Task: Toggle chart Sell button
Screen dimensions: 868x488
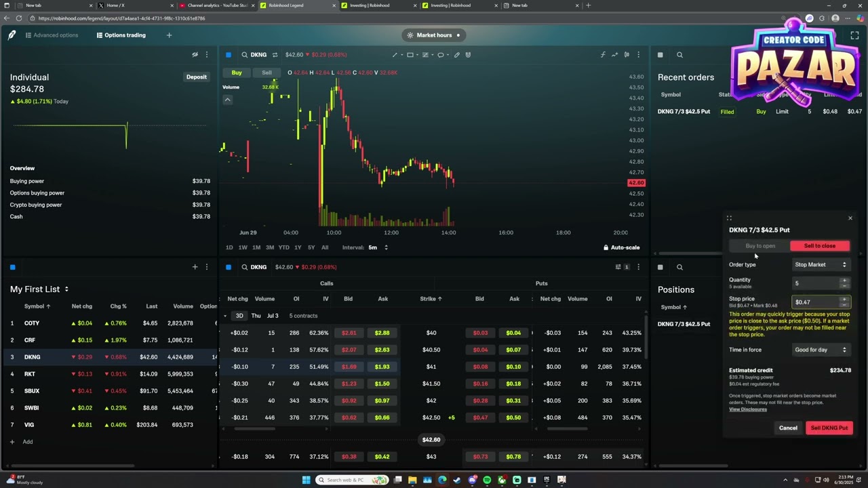Action: point(267,73)
